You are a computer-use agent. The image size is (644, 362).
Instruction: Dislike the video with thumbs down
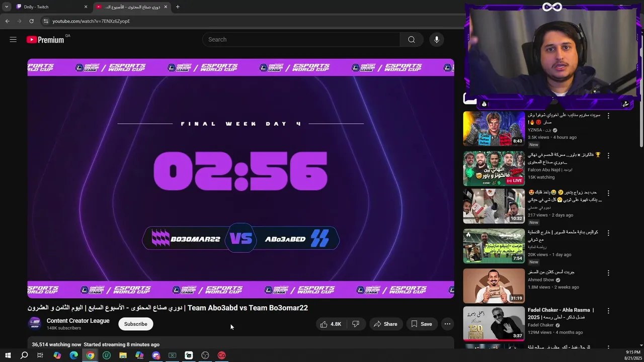click(x=356, y=324)
